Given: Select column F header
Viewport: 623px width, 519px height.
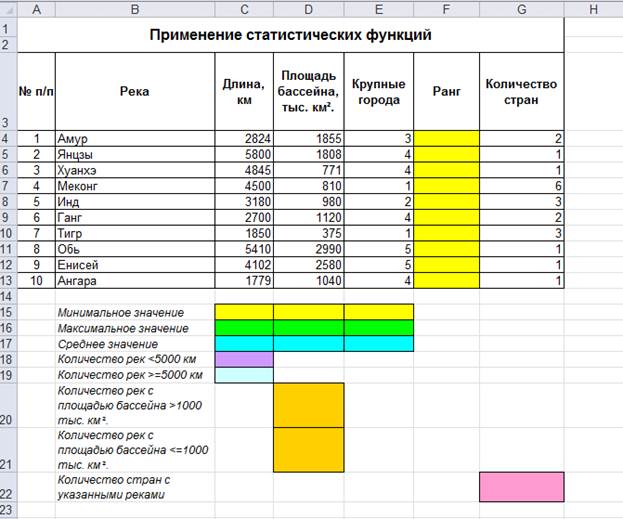Looking at the screenshot, I should click(x=446, y=9).
